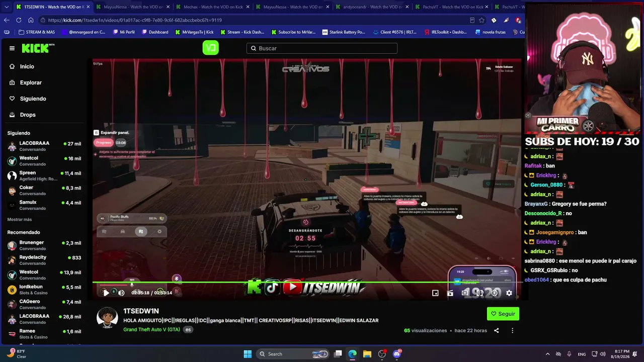Viewport: 644px width, 362px height.
Task: Reload the page with the refresh icon
Action: (19, 20)
